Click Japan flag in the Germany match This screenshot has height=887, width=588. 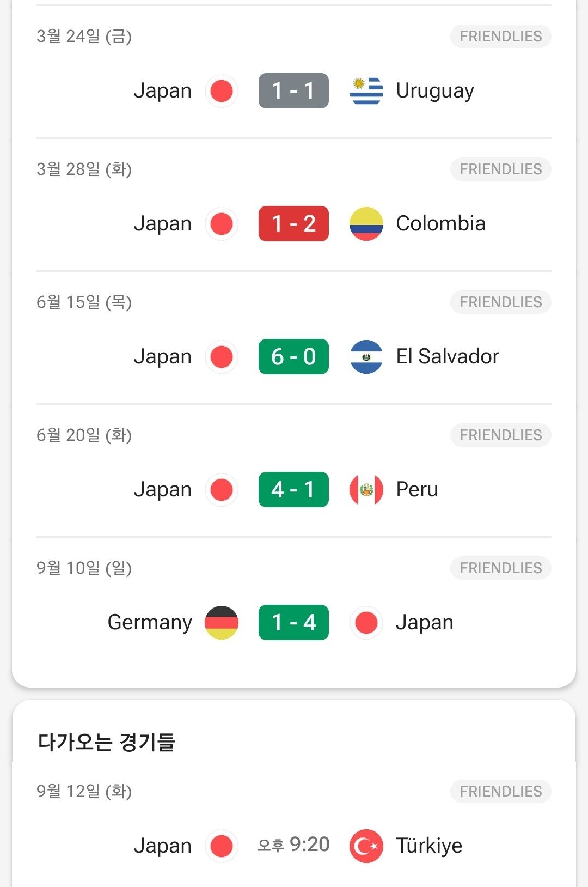click(x=366, y=623)
